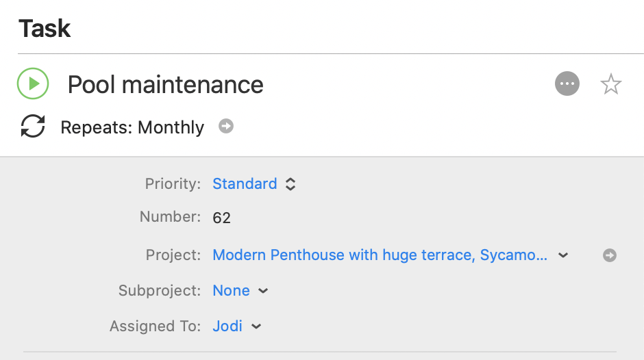Select the Modern Penthouse project link
This screenshot has width=644, height=360.
(380, 255)
